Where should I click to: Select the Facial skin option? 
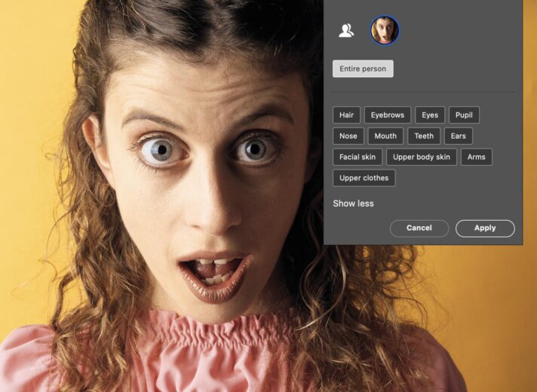(x=357, y=158)
